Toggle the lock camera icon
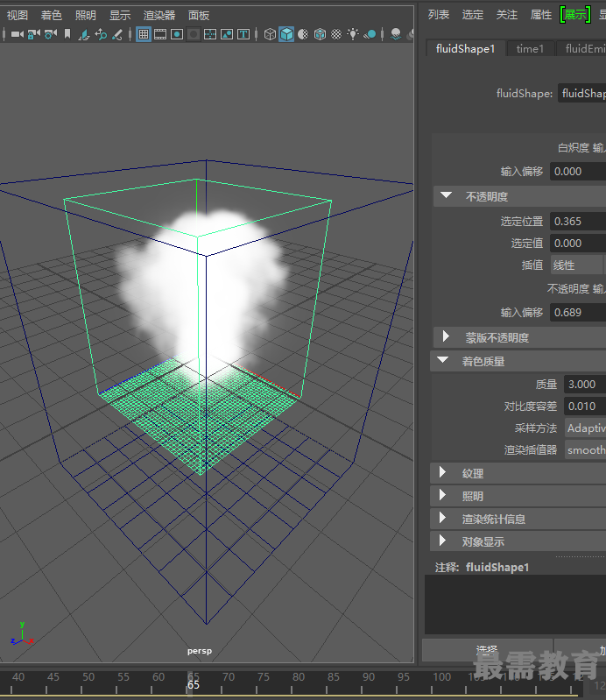This screenshot has width=606, height=700. tap(33, 34)
